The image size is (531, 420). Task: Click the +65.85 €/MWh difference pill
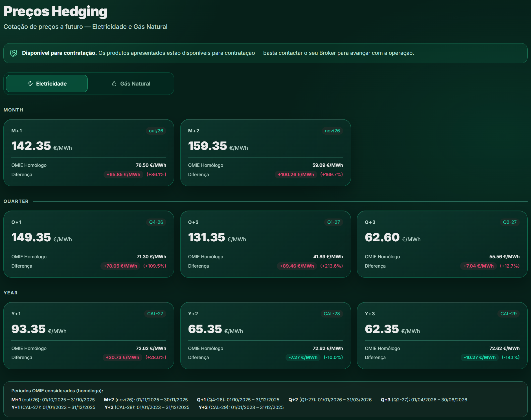123,174
